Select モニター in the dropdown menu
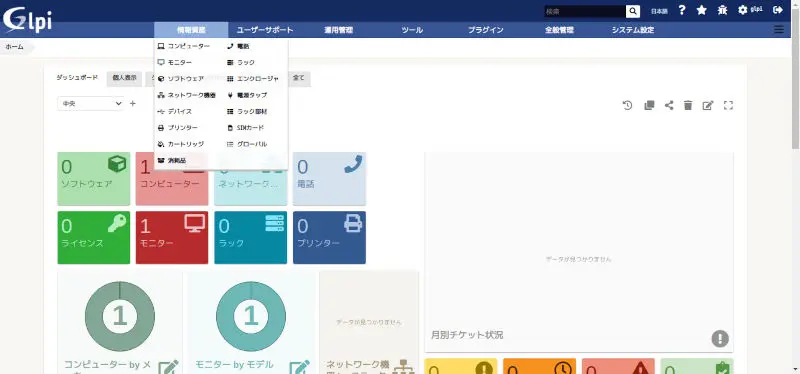 coord(174,62)
